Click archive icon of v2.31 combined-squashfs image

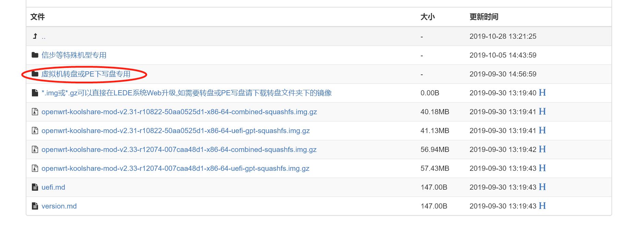[x=35, y=111]
